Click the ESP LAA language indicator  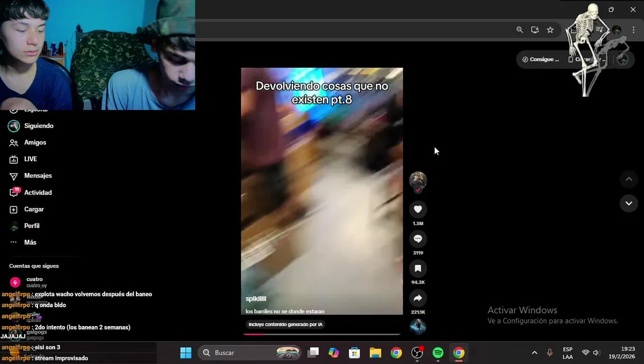[568, 353]
